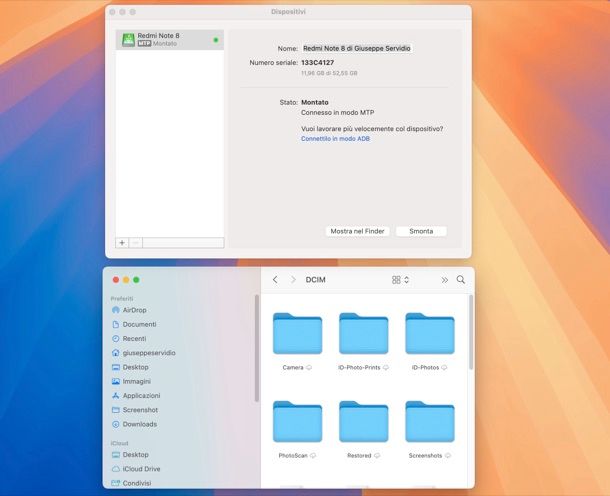Click the Mostra nel Finder button
The width and height of the screenshot is (610, 496).
click(x=358, y=231)
